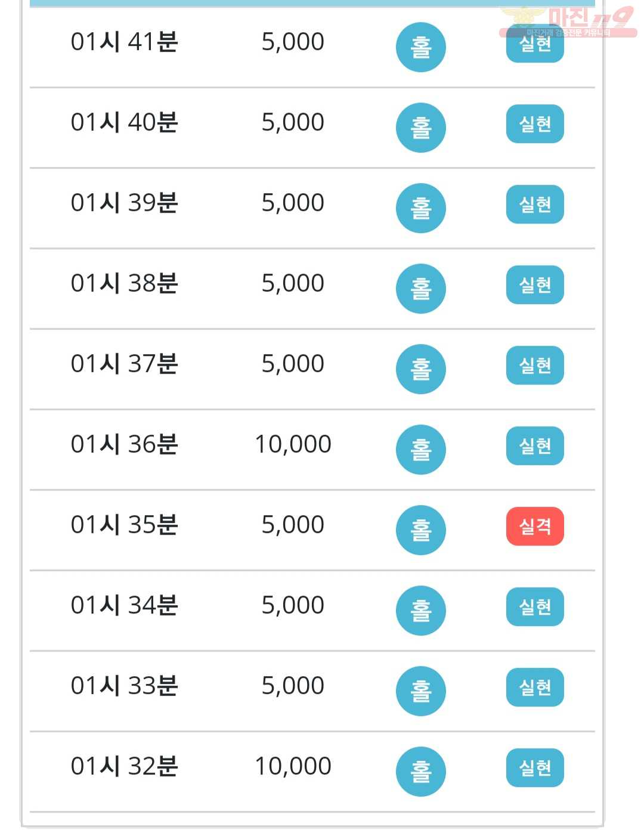Click the 홀 circle in the 01시 32분 row
This screenshot has width=644, height=830.
(x=421, y=772)
